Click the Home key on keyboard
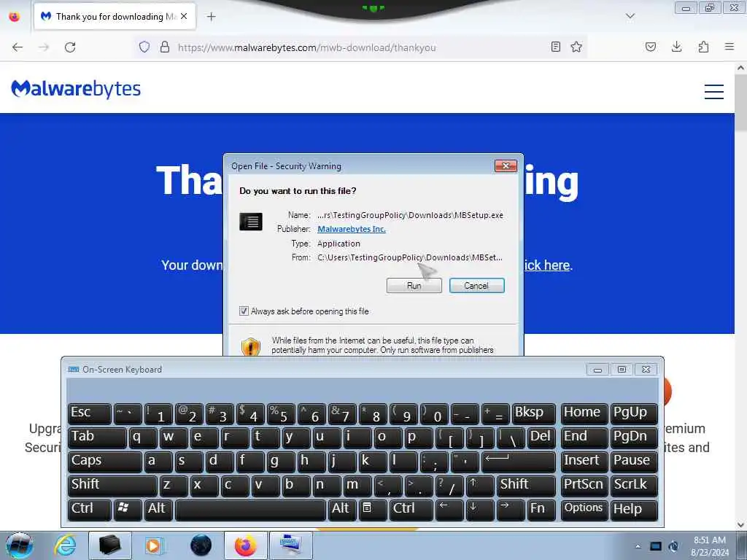 coord(584,413)
